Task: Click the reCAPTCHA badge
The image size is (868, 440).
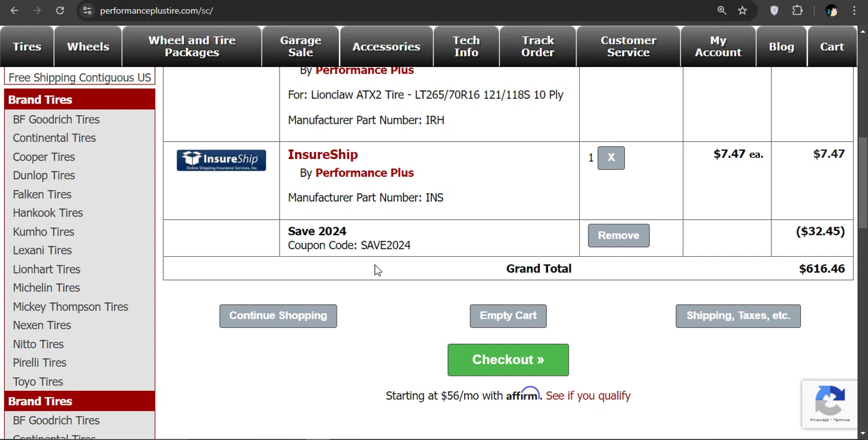Action: [830, 404]
